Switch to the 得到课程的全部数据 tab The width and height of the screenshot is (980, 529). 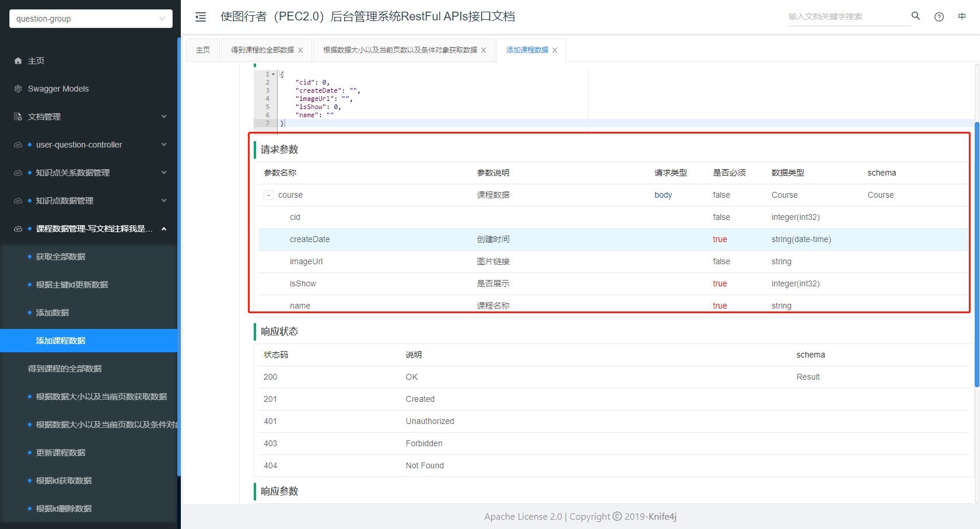262,50
